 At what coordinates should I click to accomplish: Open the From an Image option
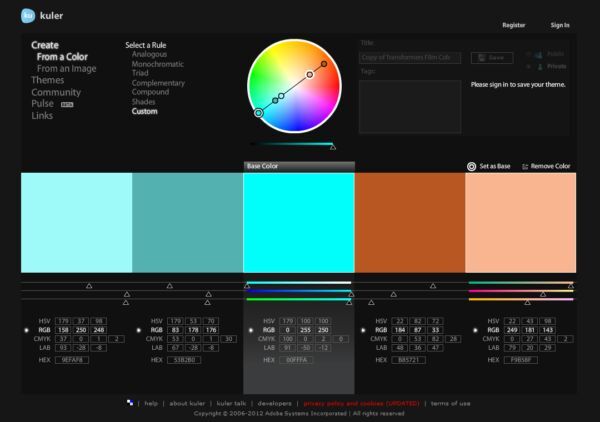click(66, 69)
